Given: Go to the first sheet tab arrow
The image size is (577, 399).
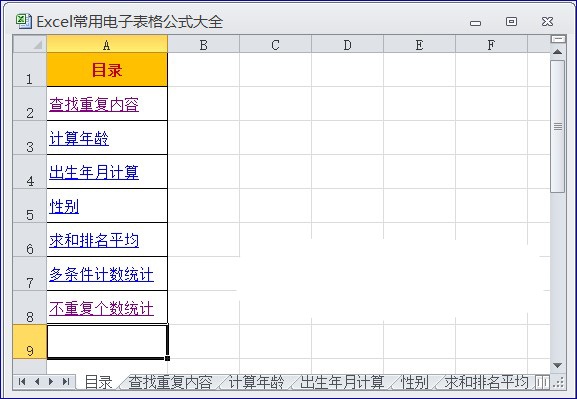Looking at the screenshot, I should (22, 382).
